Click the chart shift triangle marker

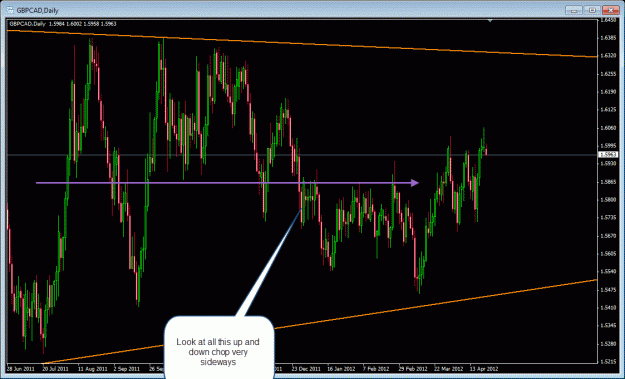tap(490, 20)
